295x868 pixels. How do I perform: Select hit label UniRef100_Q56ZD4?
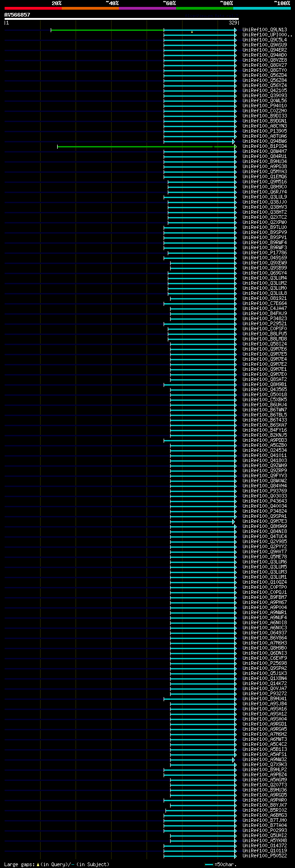(x=265, y=76)
